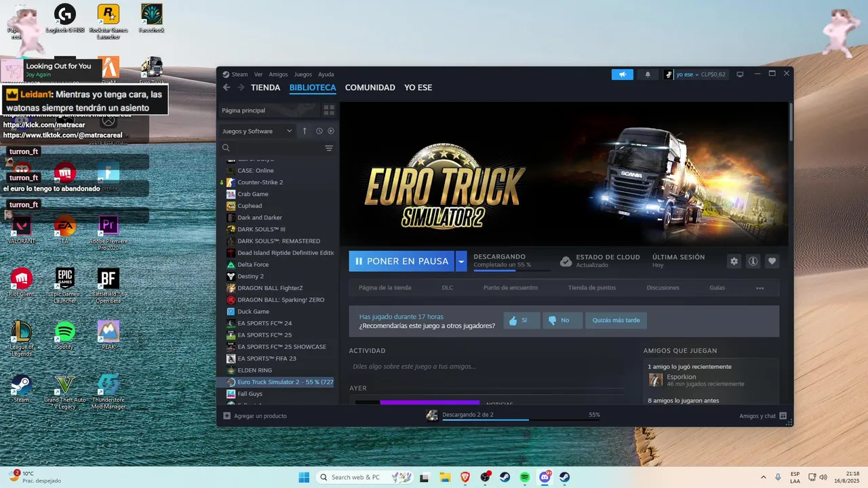The height and width of the screenshot is (488, 868).
Task: Open OBS Studio from the taskbar
Action: click(x=485, y=477)
